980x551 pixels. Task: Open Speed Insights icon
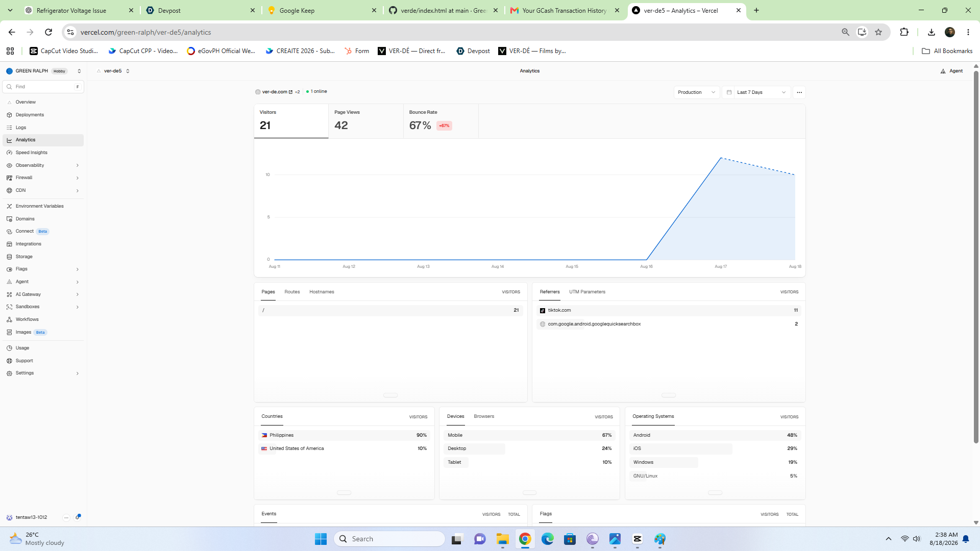pos(9,153)
